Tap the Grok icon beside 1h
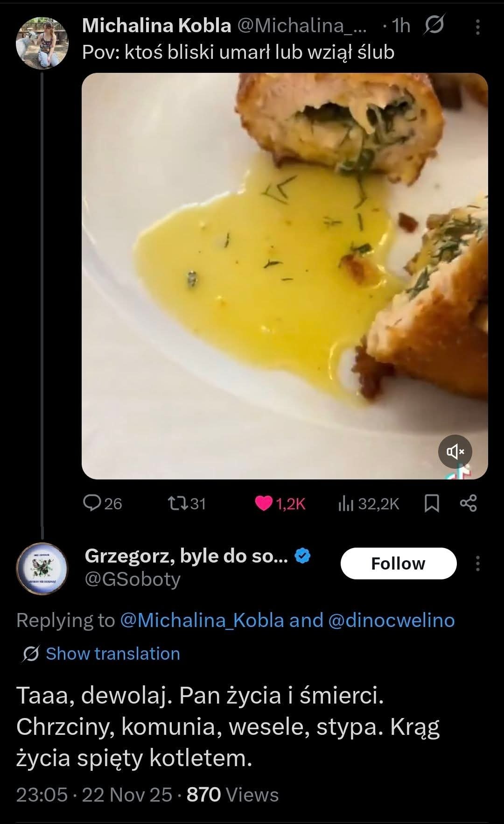This screenshot has width=504, height=824. [434, 26]
